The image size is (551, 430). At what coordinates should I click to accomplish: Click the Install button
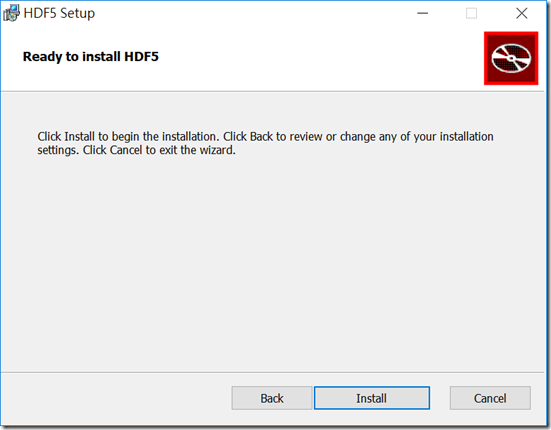coord(372,398)
